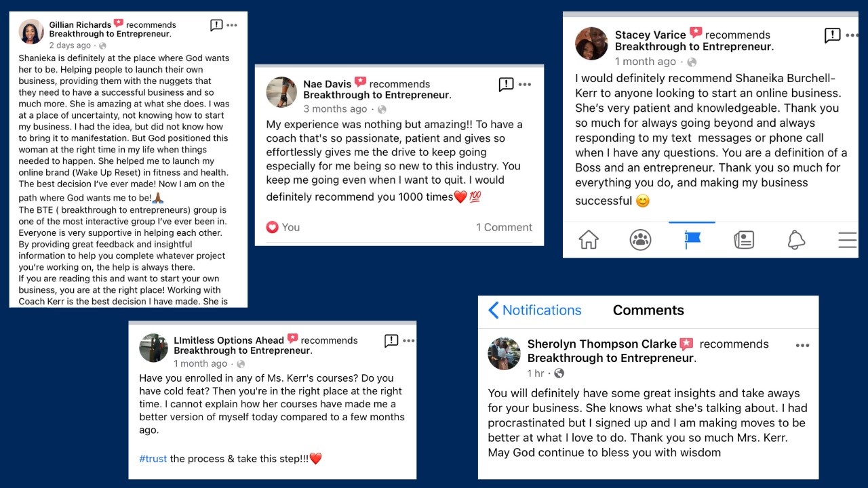
Task: Open Gillian Richards' profile picture
Action: click(31, 31)
